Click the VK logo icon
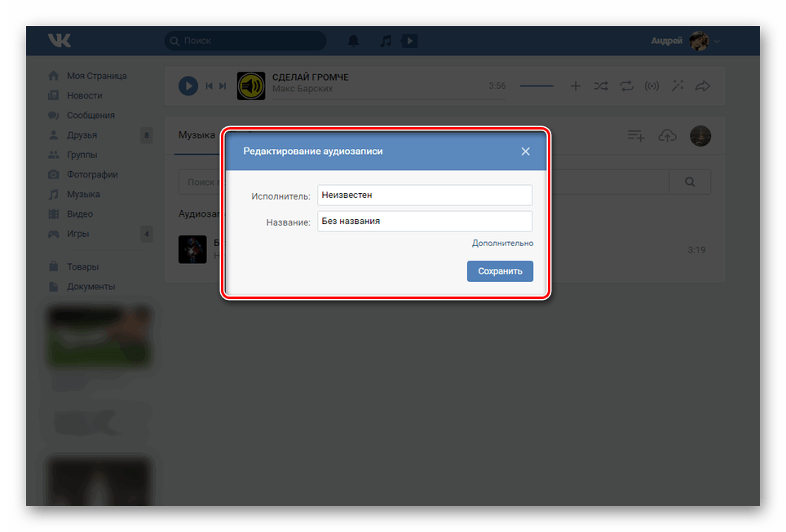 coord(59,41)
